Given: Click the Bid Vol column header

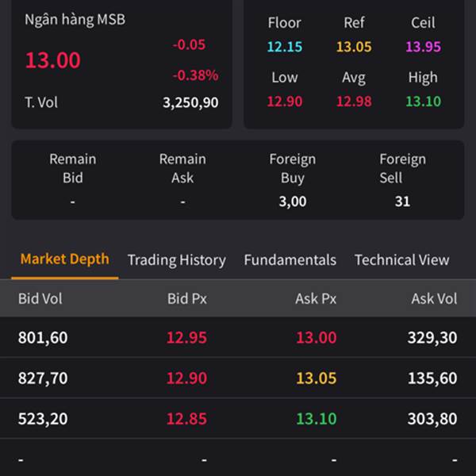Looking at the screenshot, I should tap(40, 299).
